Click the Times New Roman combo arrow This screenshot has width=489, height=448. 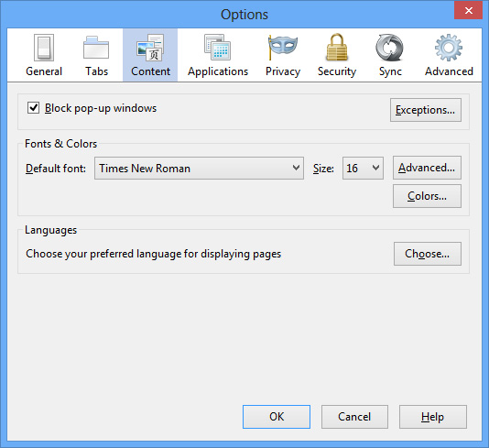tap(296, 168)
